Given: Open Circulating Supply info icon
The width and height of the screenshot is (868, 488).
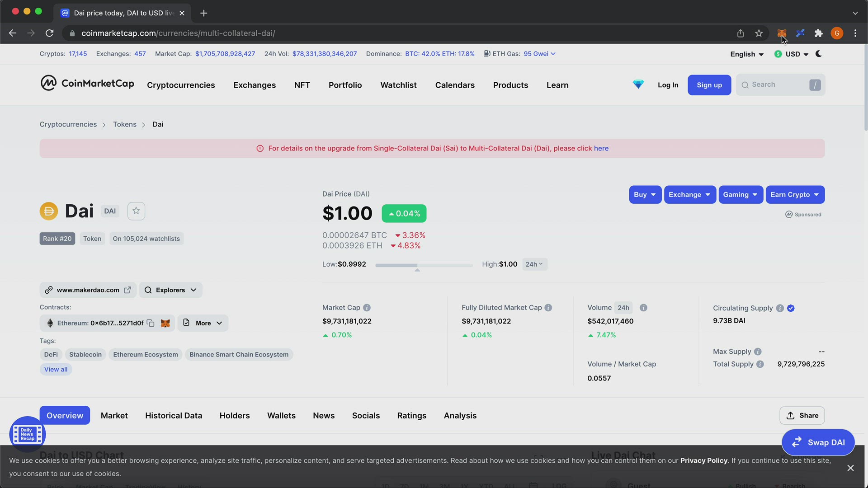Looking at the screenshot, I should click(780, 308).
